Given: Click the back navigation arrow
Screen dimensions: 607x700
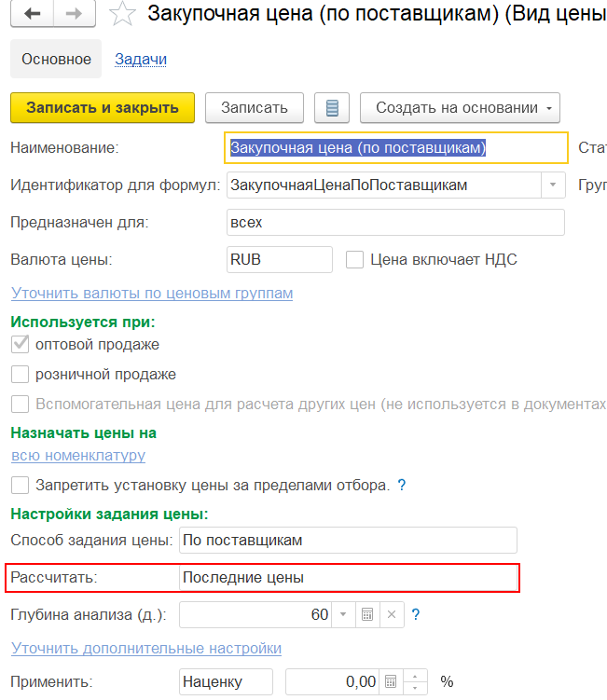Looking at the screenshot, I should coord(33,14).
